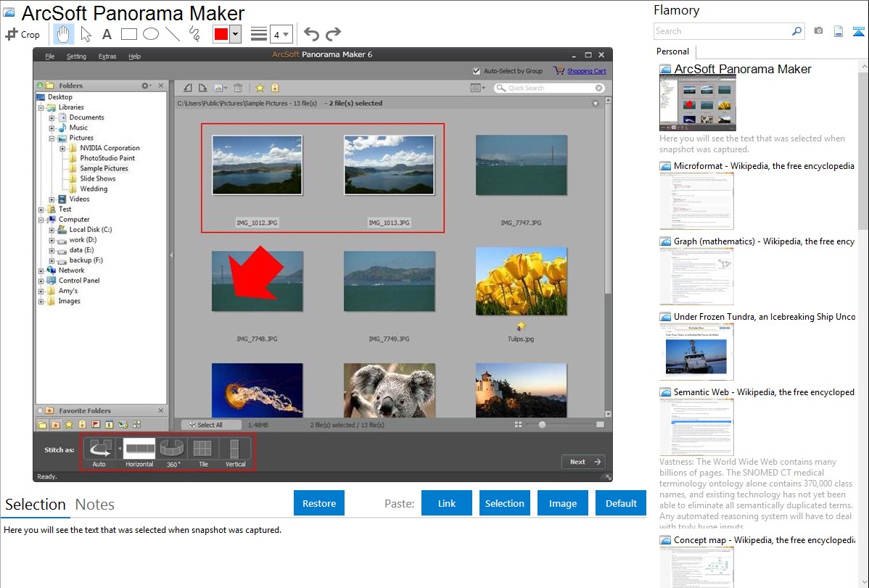
Task: Click the Quick Search field
Action: tap(551, 88)
